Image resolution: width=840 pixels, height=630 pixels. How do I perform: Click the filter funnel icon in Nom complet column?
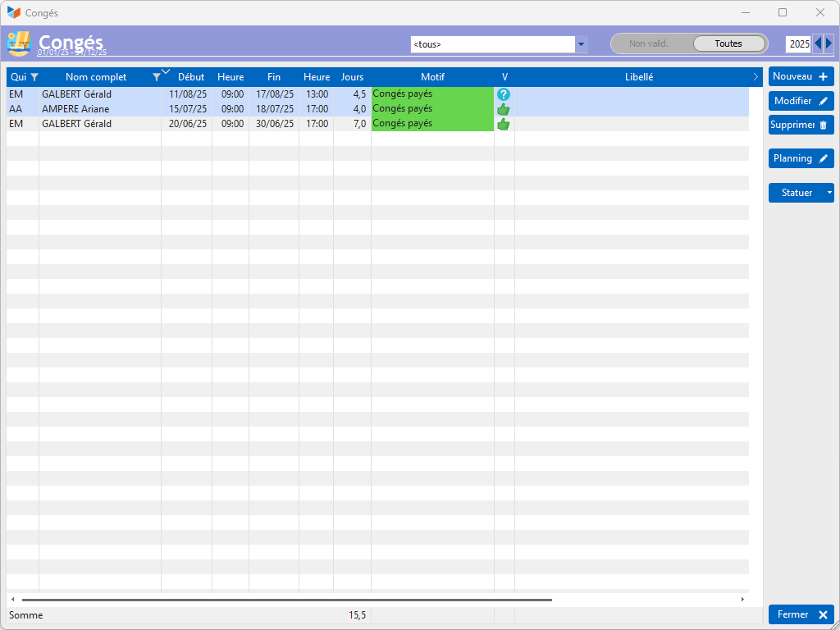pos(157,77)
